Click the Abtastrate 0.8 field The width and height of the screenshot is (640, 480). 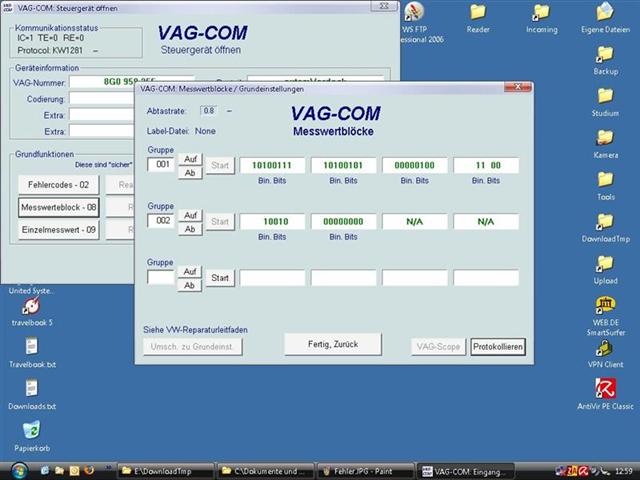[x=209, y=111]
